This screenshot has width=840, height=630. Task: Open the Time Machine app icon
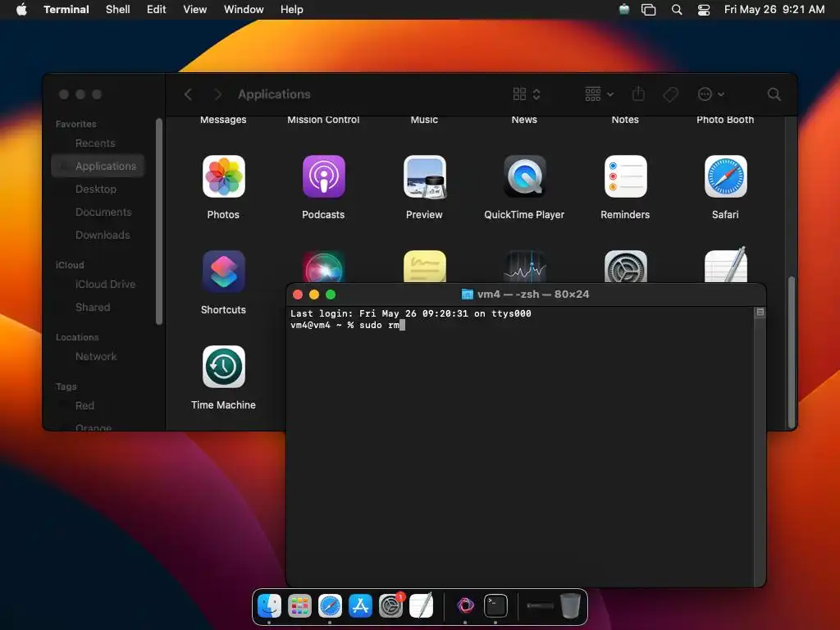point(223,367)
